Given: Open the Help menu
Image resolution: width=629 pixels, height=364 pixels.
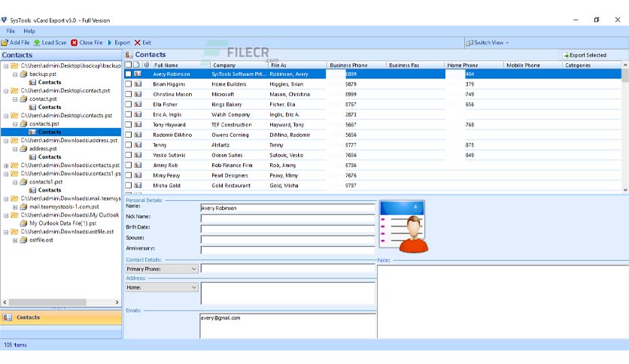Looking at the screenshot, I should [29, 31].
